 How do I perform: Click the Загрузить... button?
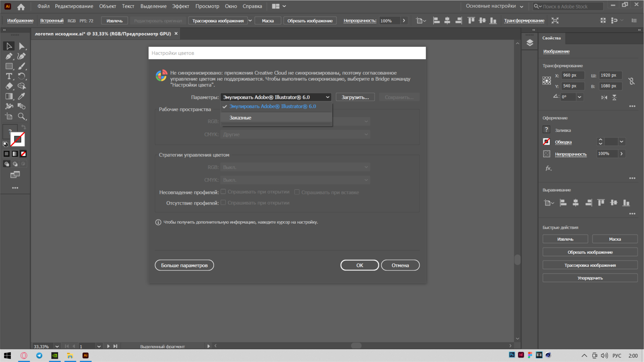[355, 97]
